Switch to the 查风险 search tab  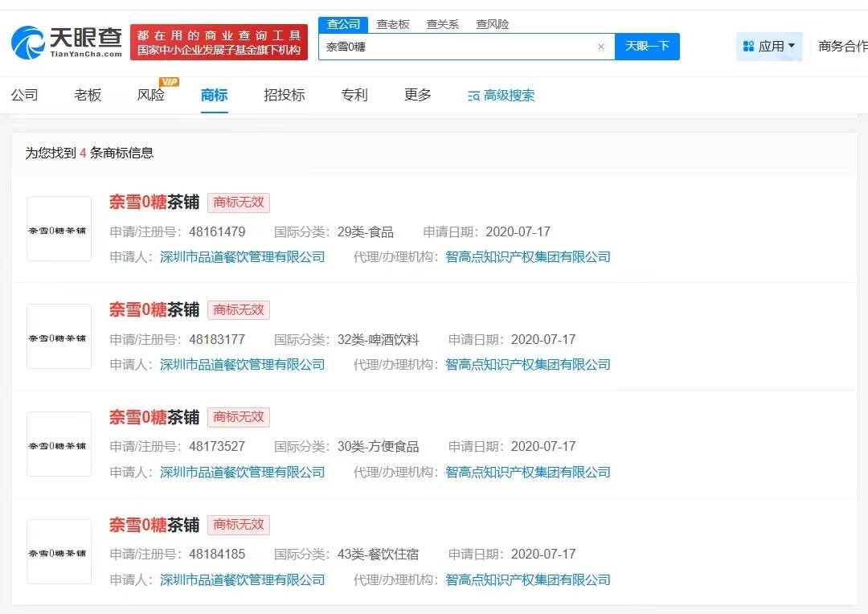pyautogui.click(x=493, y=23)
